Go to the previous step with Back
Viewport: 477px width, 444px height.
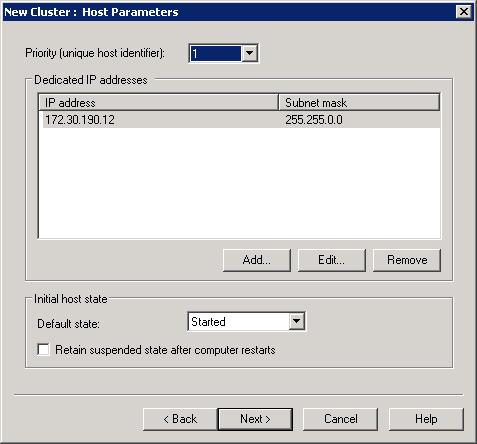tap(180, 419)
